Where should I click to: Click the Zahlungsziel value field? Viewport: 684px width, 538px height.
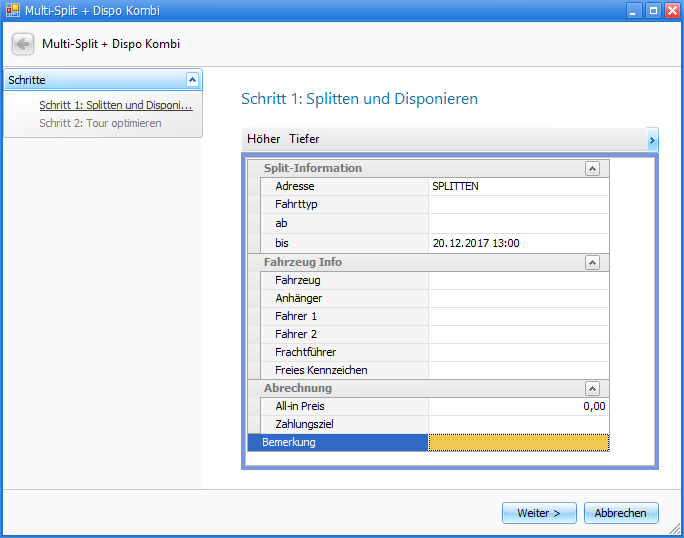tap(517, 424)
